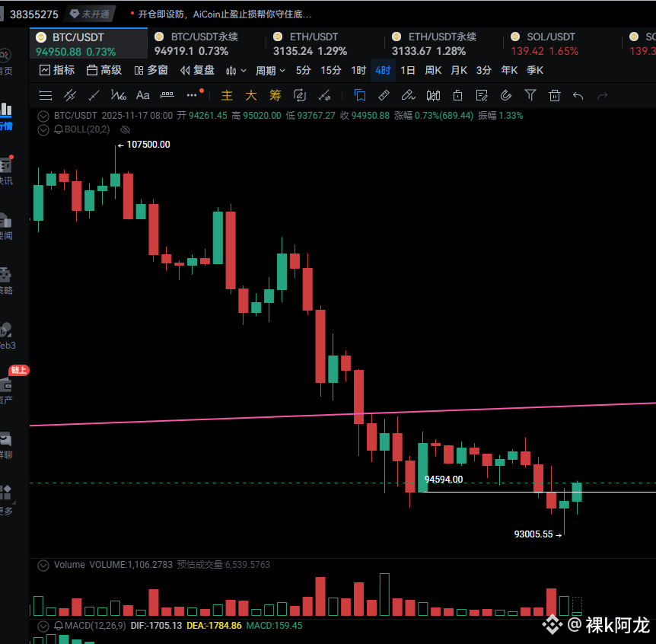The image size is (656, 644).
Task: Switch to the 1时 timeframe
Action: tap(358, 70)
